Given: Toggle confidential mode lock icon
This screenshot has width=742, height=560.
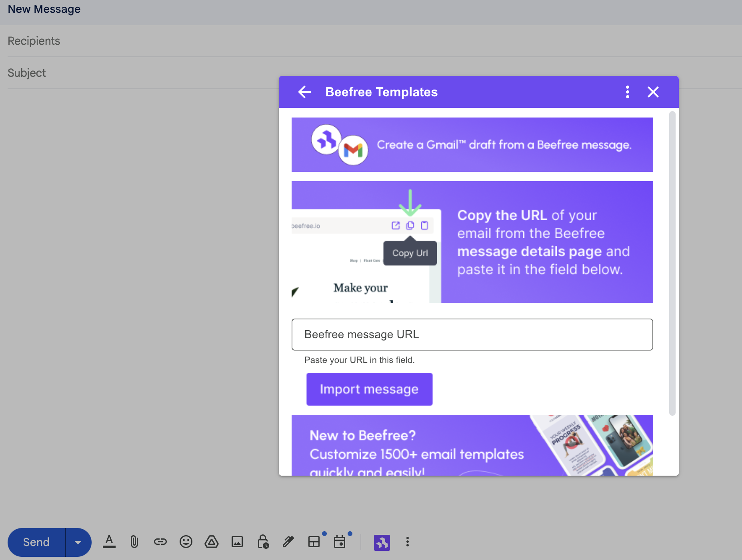Looking at the screenshot, I should click(263, 542).
